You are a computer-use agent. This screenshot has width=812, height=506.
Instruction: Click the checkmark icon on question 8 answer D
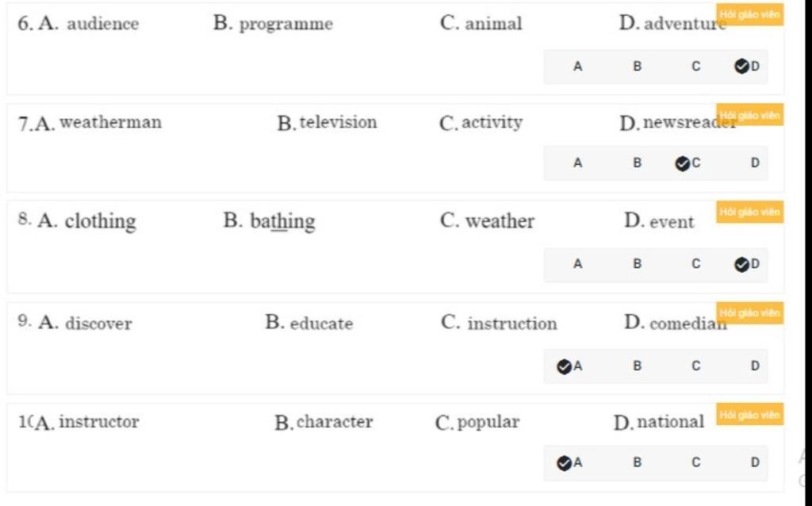click(x=741, y=265)
